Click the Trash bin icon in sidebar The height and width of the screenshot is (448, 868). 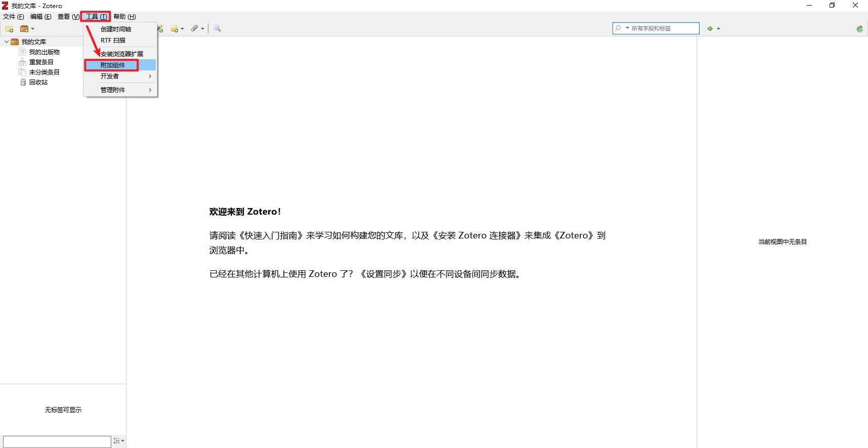(23, 82)
